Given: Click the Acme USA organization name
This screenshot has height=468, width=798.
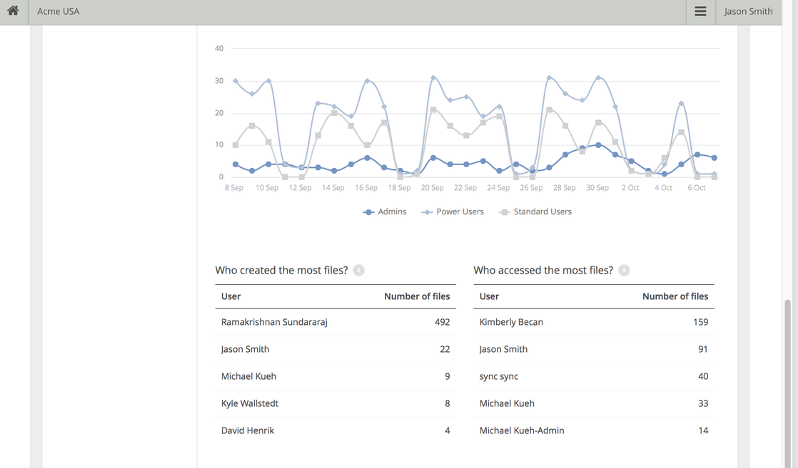Looking at the screenshot, I should [x=58, y=12].
